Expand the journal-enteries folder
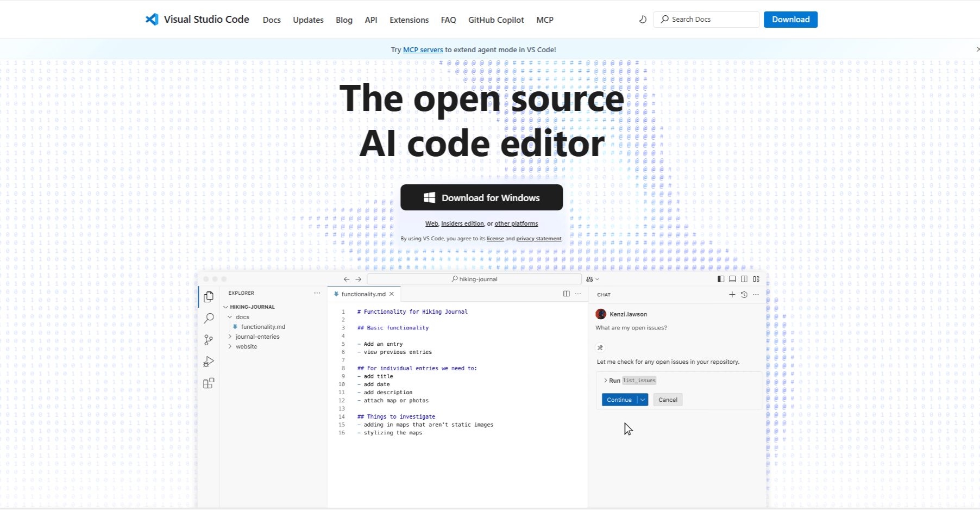 point(230,337)
